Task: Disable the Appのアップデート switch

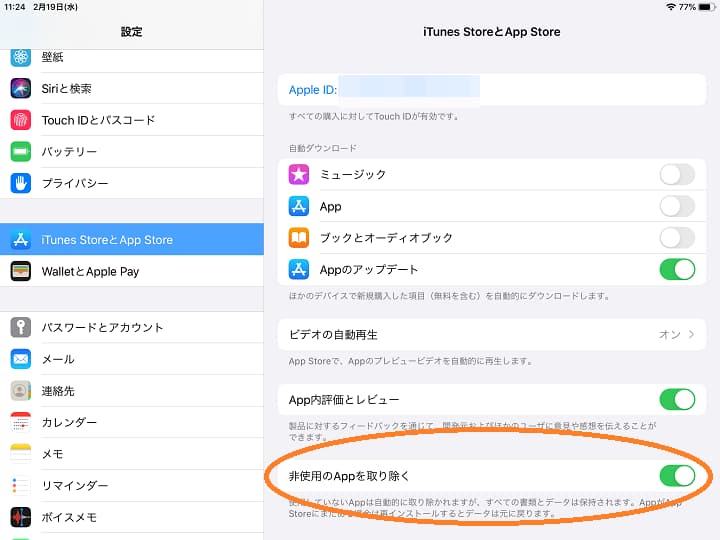Action: pos(677,270)
